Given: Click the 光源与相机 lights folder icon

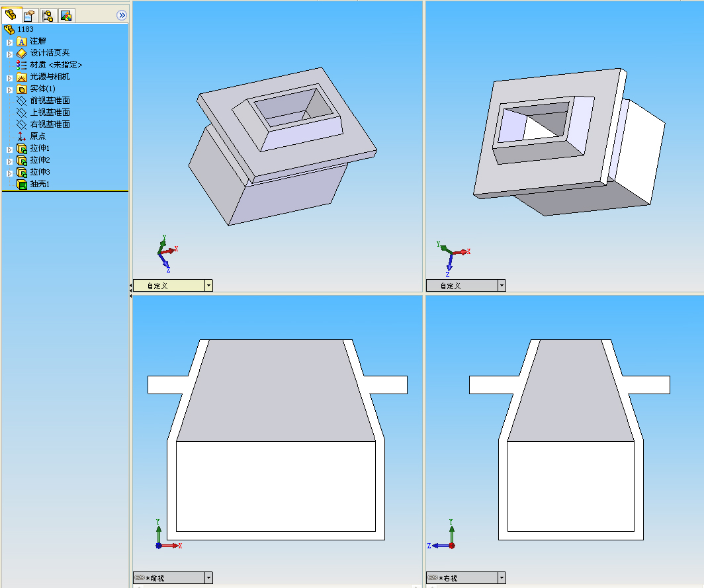Looking at the screenshot, I should pyautogui.click(x=22, y=77).
